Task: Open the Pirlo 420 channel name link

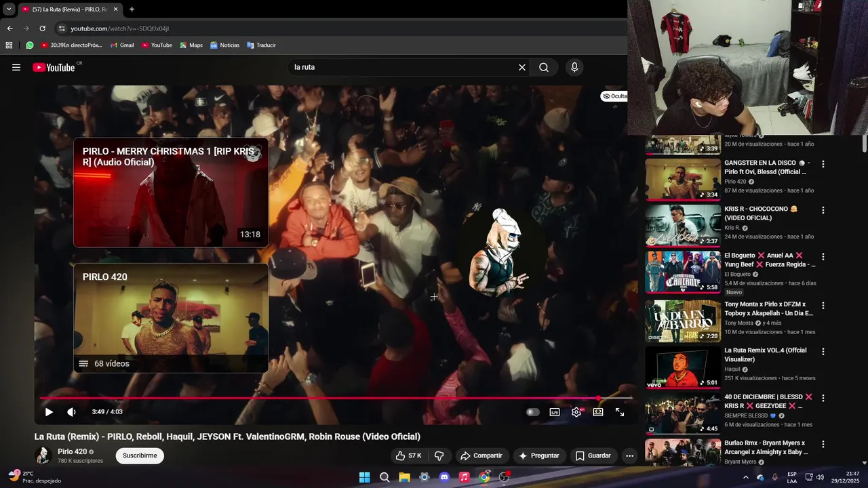Action: [72, 451]
